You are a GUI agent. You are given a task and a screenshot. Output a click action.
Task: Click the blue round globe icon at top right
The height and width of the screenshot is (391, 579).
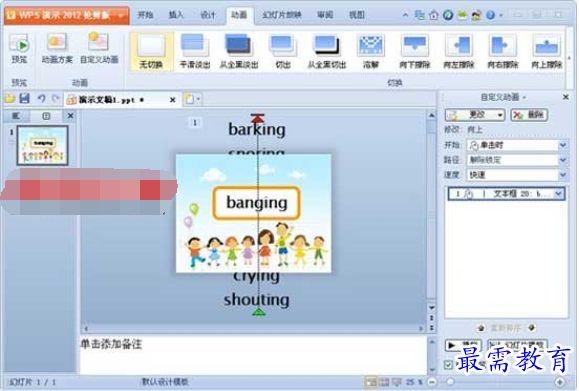click(448, 15)
